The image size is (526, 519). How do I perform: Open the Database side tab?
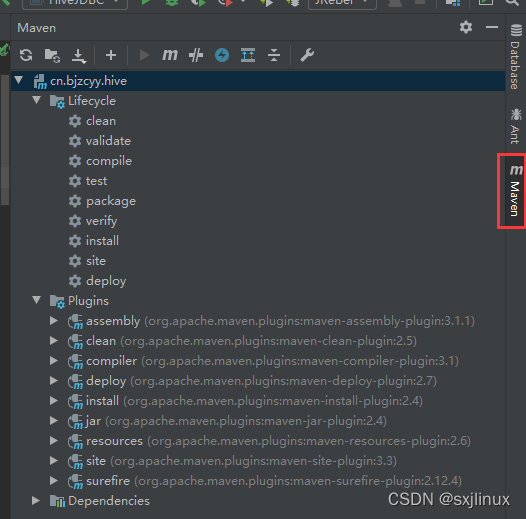click(x=516, y=56)
